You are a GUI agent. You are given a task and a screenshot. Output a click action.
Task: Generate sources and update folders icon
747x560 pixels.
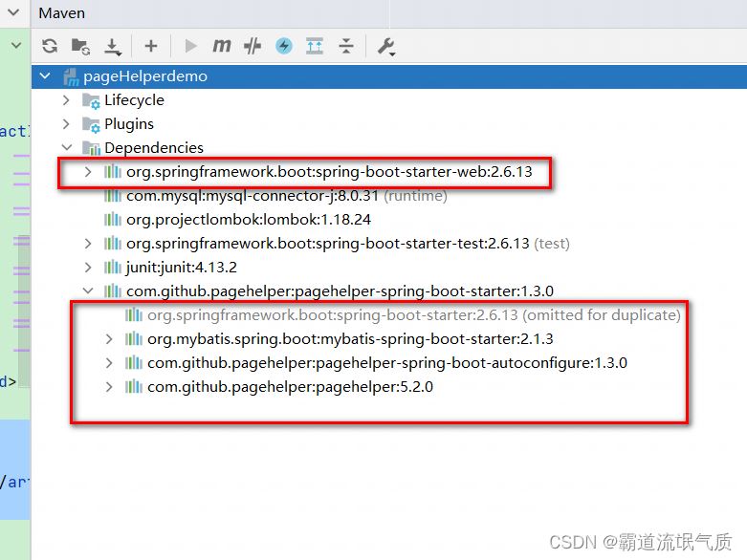pos(80,47)
